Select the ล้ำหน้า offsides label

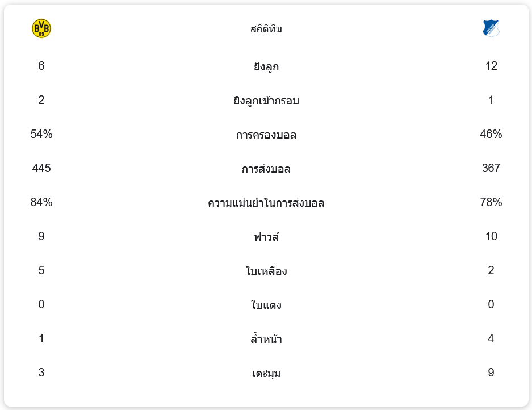click(266, 339)
